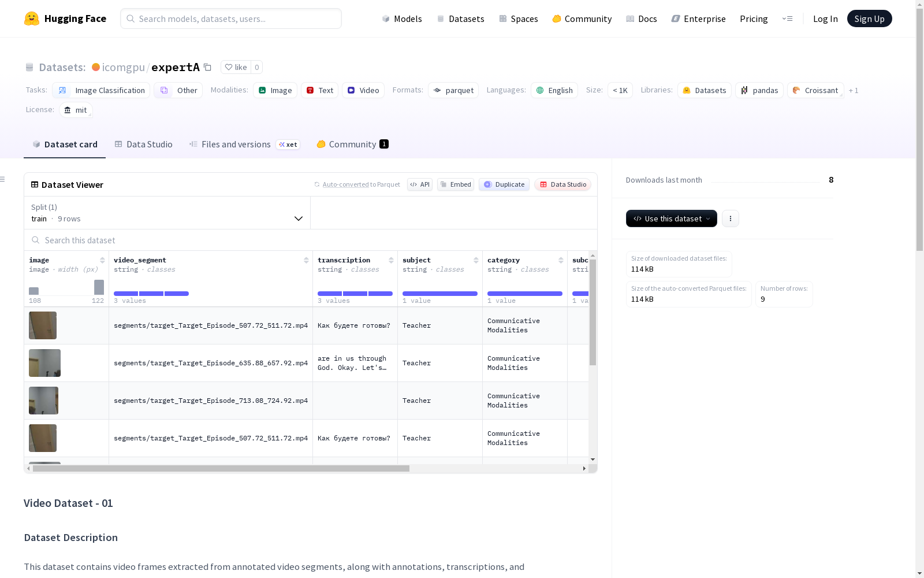Sort by the subject column
This screenshot has width=924, height=578.
[476, 260]
